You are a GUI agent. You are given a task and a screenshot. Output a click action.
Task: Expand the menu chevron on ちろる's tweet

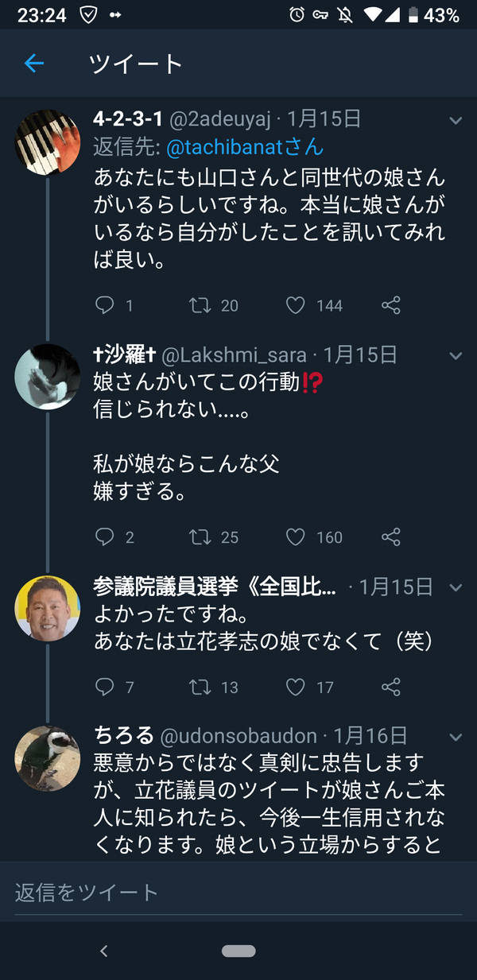coord(456,737)
